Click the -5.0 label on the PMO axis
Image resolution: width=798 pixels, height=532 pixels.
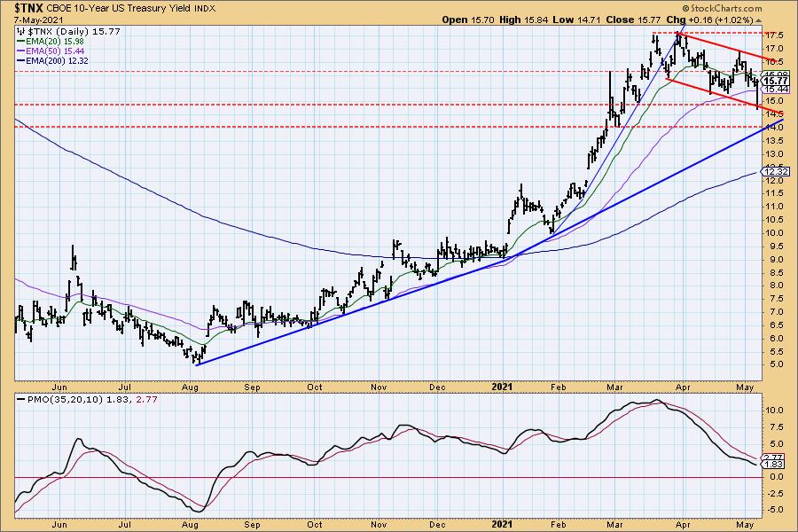[775, 510]
